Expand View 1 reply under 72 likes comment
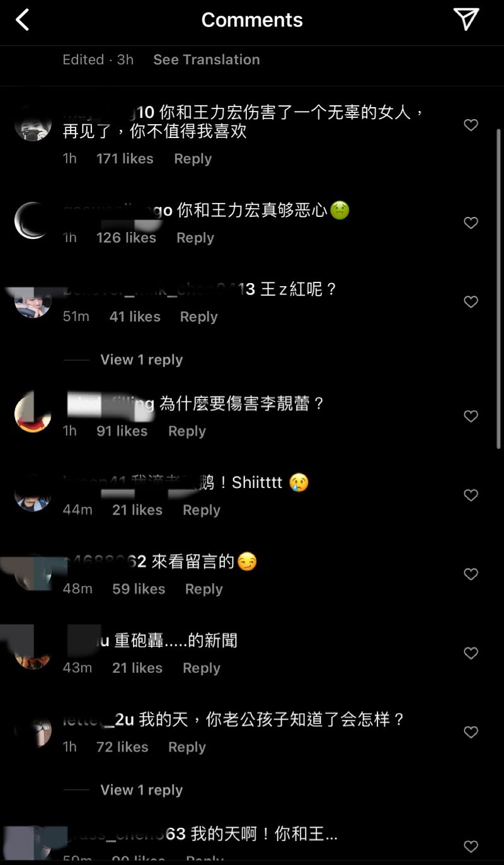This screenshot has width=504, height=865. 141,790
